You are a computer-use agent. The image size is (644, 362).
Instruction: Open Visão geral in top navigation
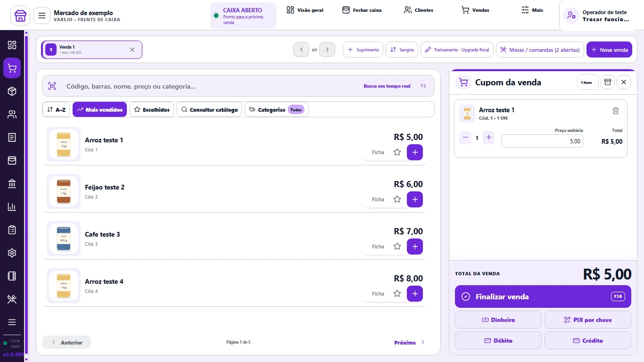coord(305,10)
